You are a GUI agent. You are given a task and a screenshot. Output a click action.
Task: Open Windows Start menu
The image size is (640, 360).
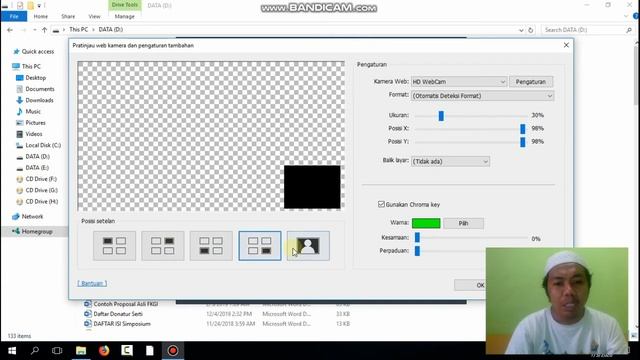click(12, 351)
